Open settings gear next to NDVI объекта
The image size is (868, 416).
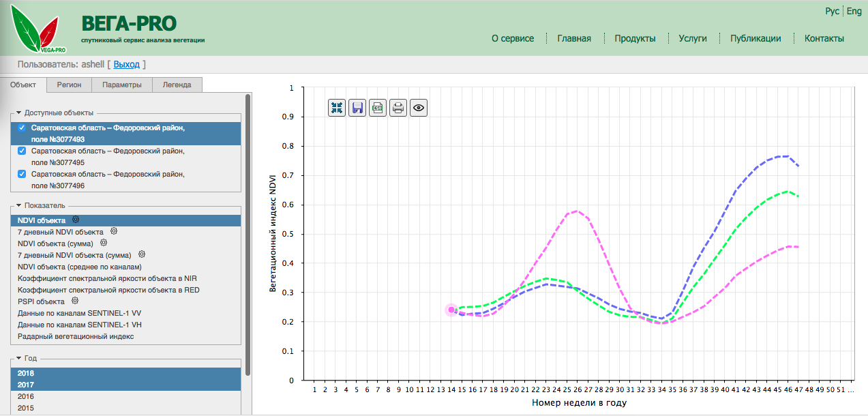(x=76, y=220)
